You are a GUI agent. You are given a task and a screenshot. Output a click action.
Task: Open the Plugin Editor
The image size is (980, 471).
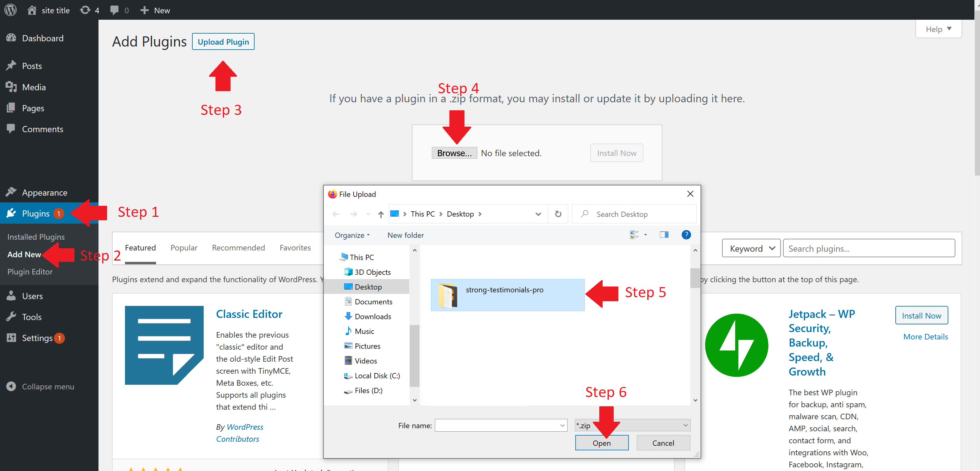(x=30, y=272)
